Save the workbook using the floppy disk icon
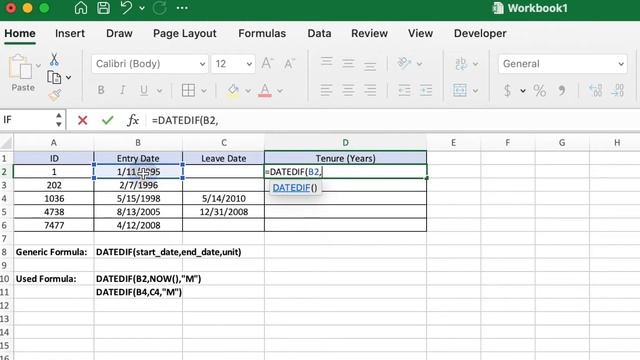 103,8
